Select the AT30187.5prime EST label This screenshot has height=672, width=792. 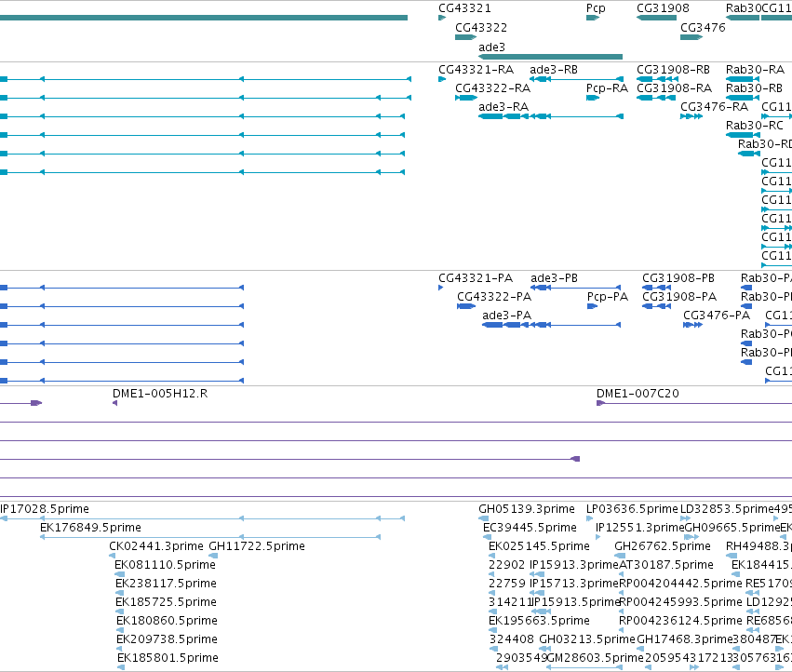(x=666, y=565)
